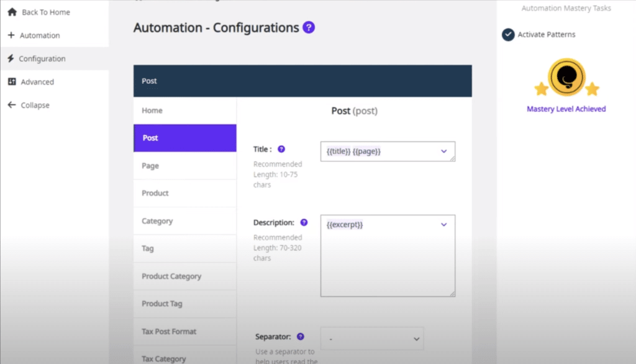This screenshot has width=636, height=364.
Task: Click inside the Description text area
Action: coord(388,261)
